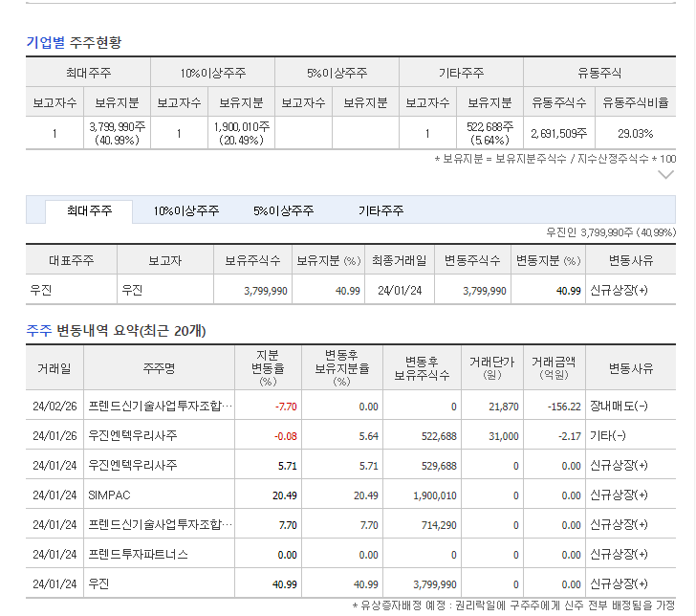This screenshot has width=696, height=616.
Task: Click the 거래금액 (억원) column header
Action: click(554, 367)
